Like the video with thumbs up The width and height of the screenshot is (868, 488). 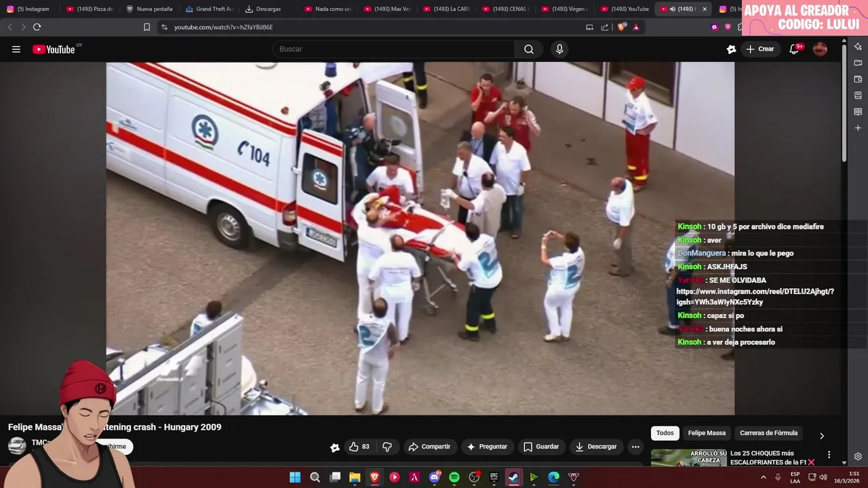click(359, 447)
